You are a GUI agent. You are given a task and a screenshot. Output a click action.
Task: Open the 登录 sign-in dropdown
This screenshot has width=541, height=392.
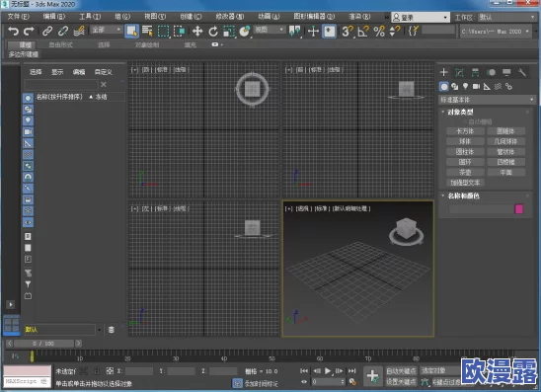pyautogui.click(x=421, y=17)
